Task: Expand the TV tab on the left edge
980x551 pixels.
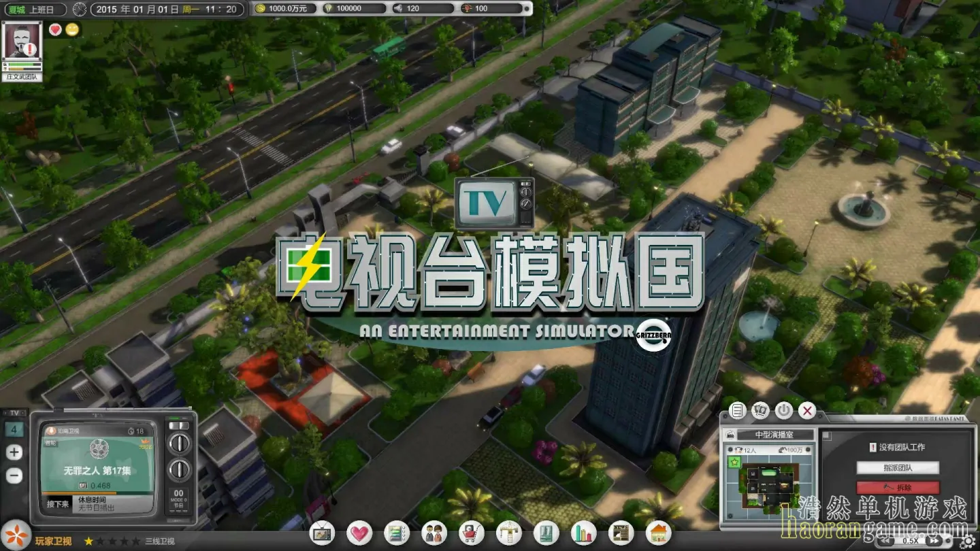Action: point(14,412)
